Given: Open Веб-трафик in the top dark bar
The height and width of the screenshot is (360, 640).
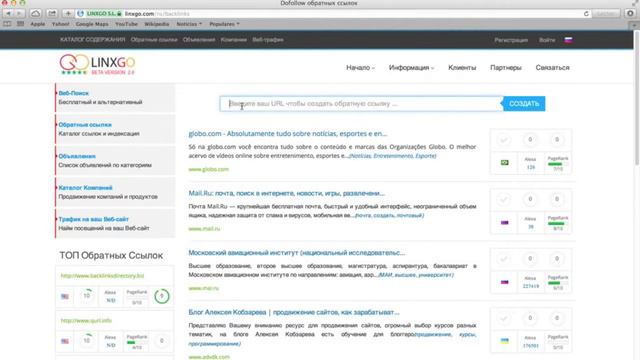Looking at the screenshot, I should (268, 40).
